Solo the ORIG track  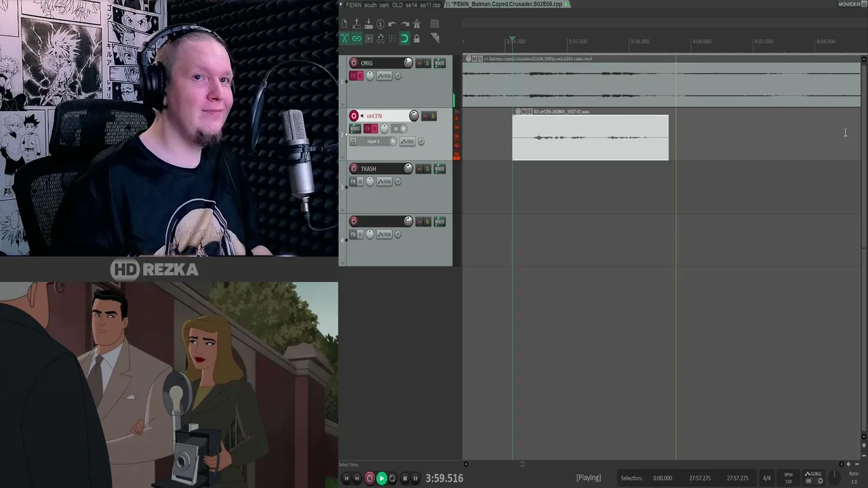427,63
